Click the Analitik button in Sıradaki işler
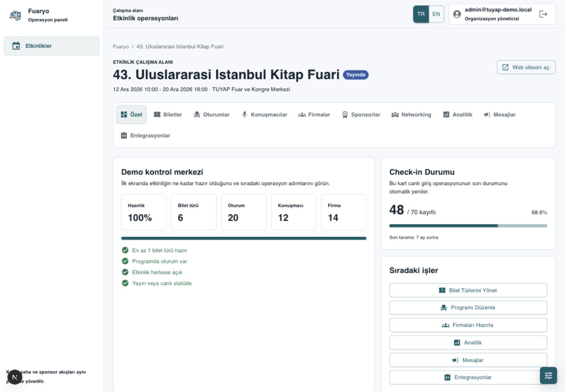This screenshot has width=565, height=392. pyautogui.click(x=468, y=343)
